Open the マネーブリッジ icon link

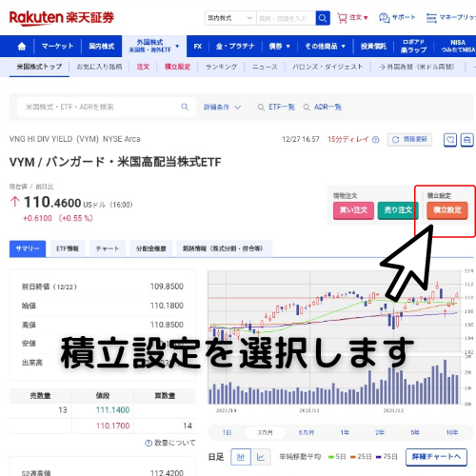(431, 18)
